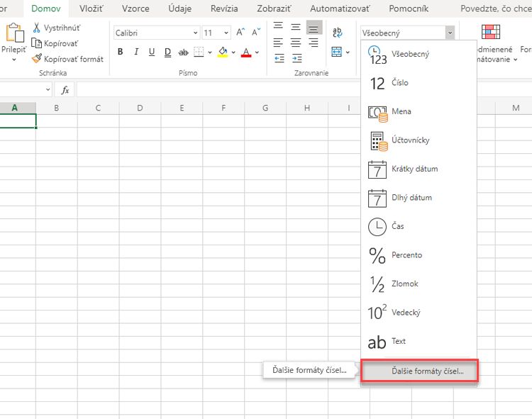Select the Všeobecný number format
The width and height of the screenshot is (532, 419).
419,55
